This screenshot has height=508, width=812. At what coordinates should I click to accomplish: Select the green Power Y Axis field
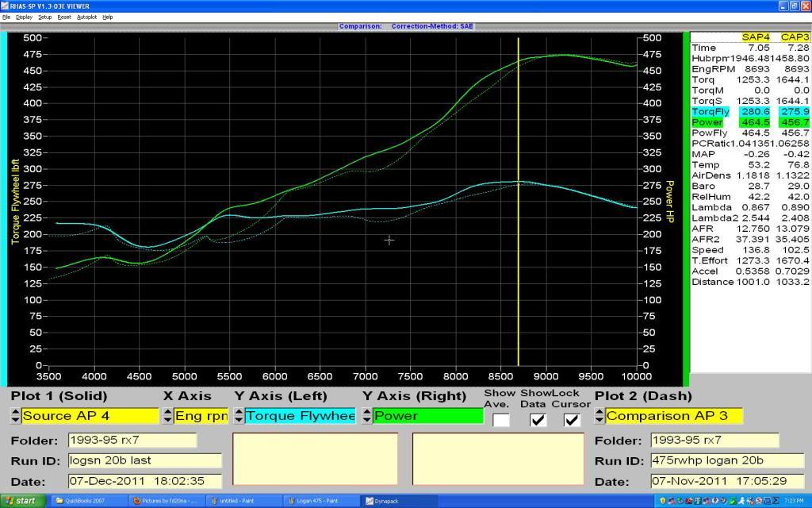[427, 416]
